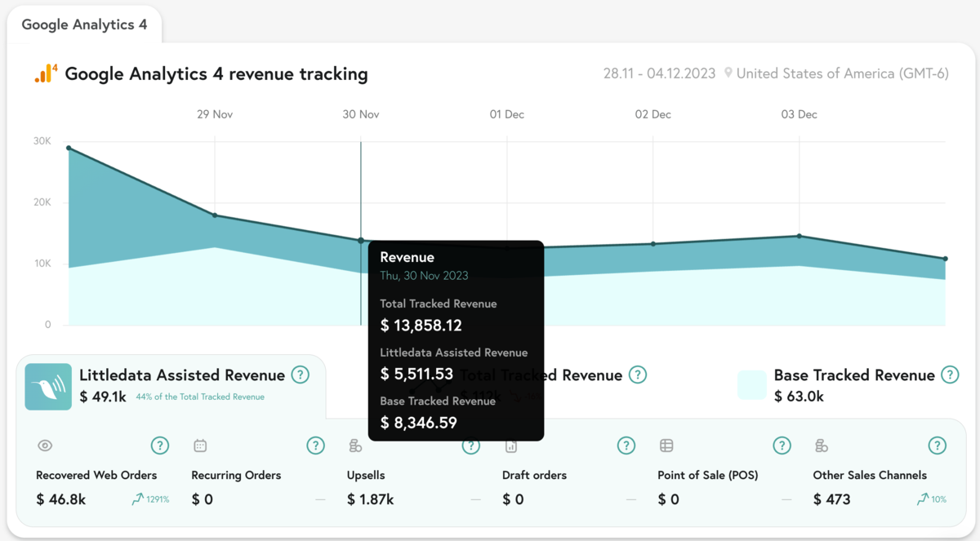
Task: Open help for Point of Sale (POS)
Action: (782, 446)
